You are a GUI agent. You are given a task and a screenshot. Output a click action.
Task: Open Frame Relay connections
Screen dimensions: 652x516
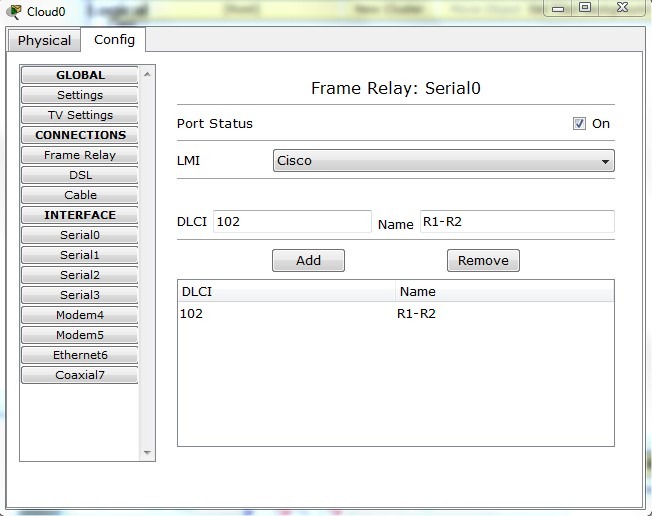[x=80, y=155]
